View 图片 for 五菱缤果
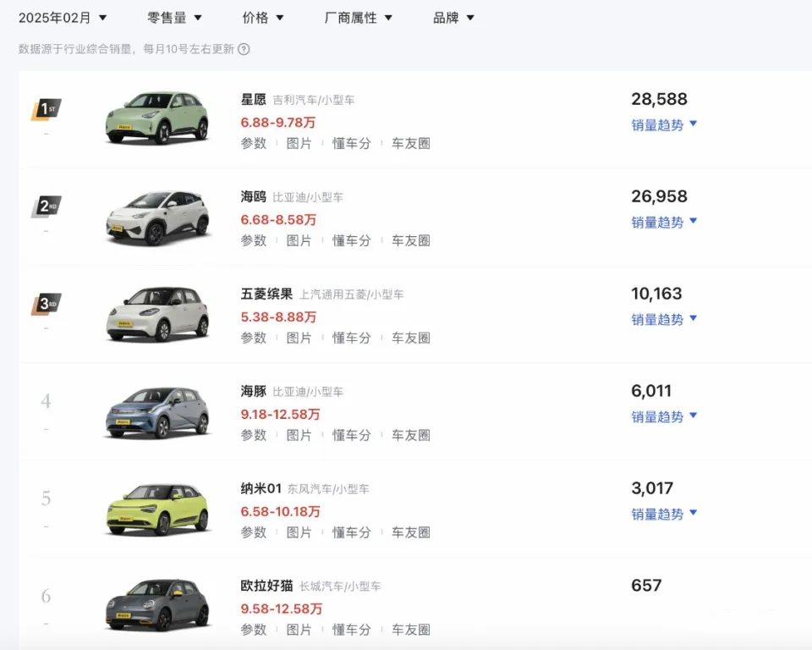 point(299,339)
